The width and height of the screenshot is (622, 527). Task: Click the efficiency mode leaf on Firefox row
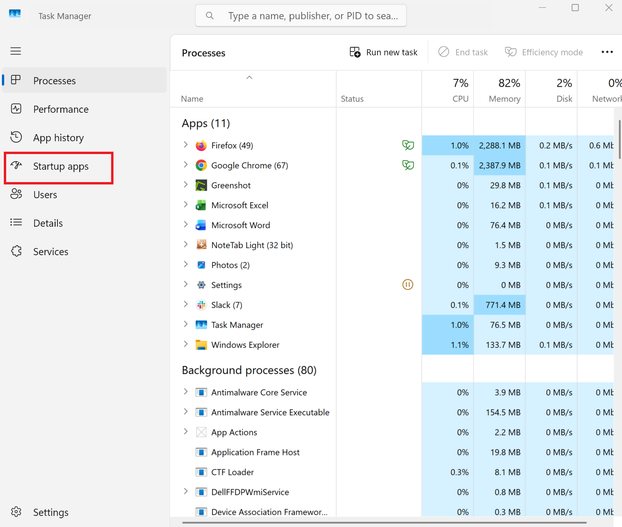pyautogui.click(x=408, y=145)
